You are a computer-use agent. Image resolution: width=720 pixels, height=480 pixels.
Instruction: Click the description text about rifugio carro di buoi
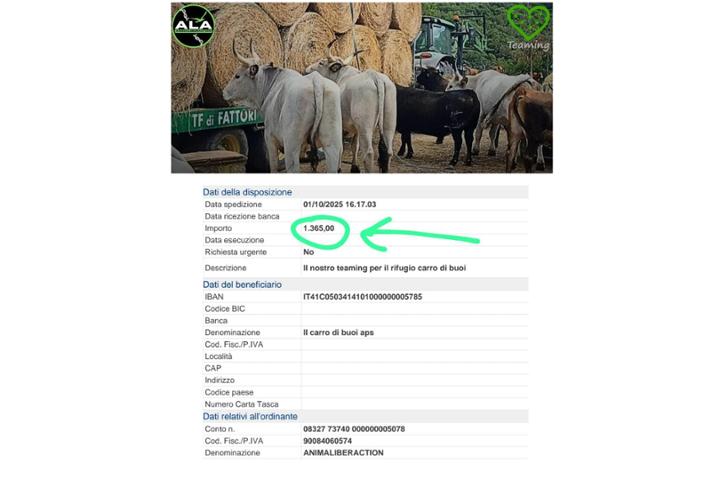tap(384, 268)
